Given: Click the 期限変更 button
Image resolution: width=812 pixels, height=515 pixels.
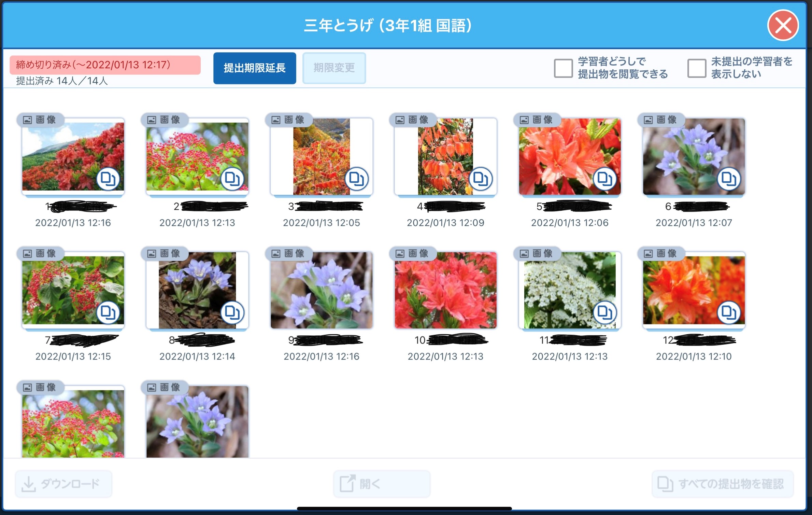Looking at the screenshot, I should pos(334,68).
